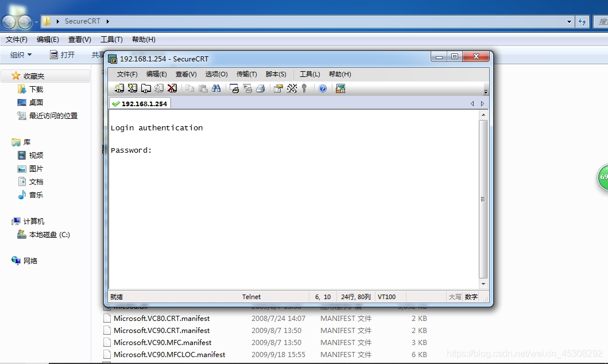This screenshot has height=364, width=608.
Task: Open 工具(L) menu in SecureCRT window
Action: click(310, 74)
